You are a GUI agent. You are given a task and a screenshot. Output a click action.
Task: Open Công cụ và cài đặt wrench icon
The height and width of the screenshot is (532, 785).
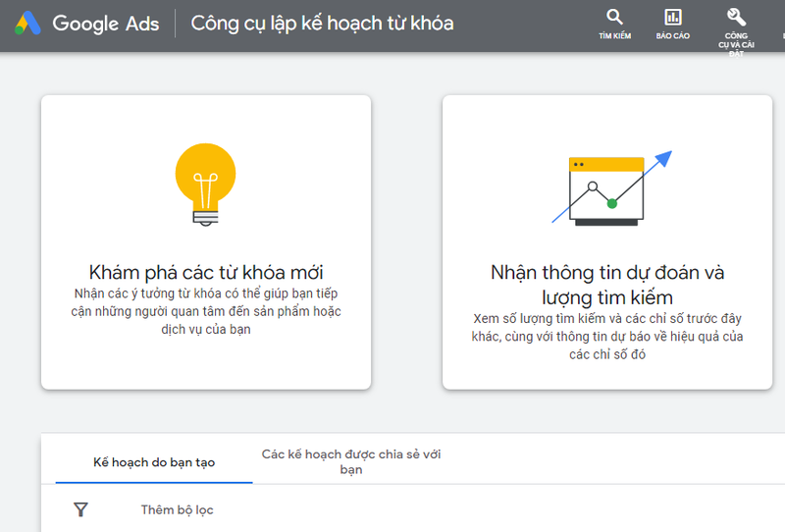tap(736, 17)
